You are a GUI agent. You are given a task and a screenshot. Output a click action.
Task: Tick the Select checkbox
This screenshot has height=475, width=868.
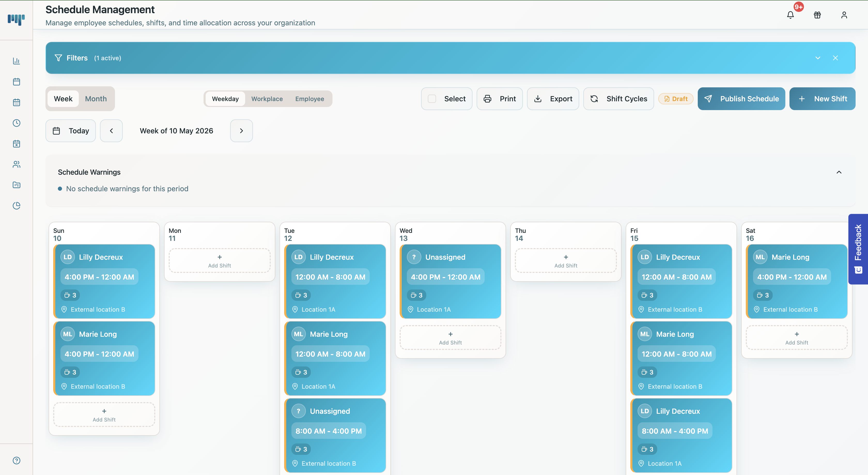point(432,99)
